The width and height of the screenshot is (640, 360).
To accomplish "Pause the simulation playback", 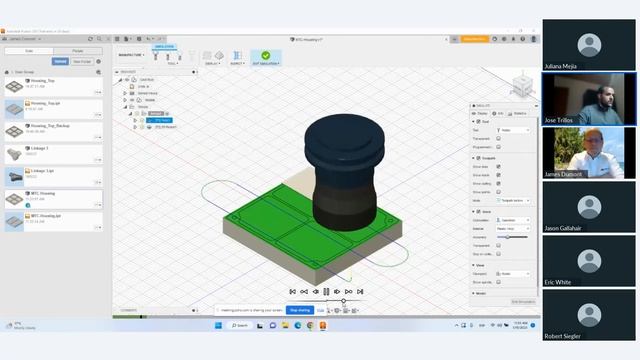I will [x=326, y=291].
